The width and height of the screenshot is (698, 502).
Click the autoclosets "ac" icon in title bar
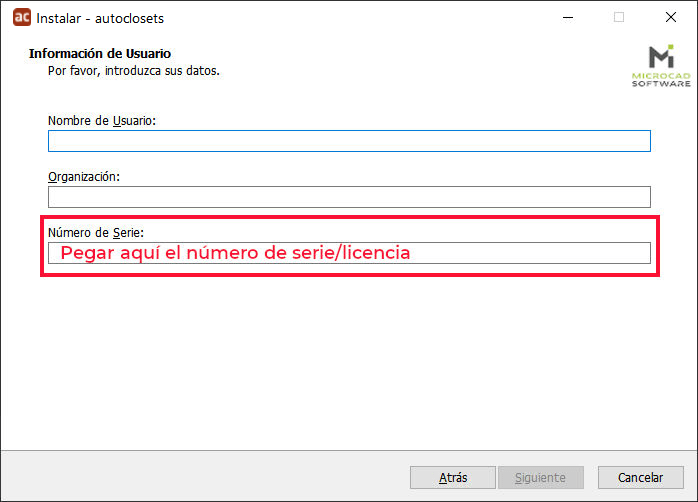[x=22, y=17]
